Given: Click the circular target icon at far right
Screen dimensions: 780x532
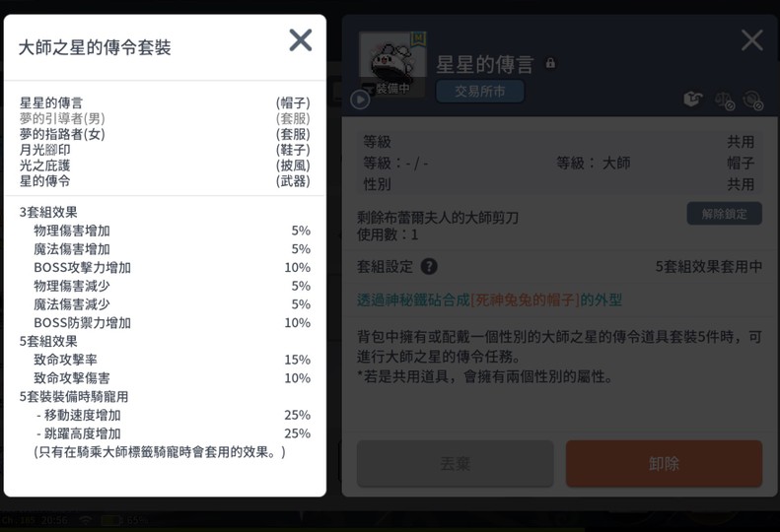Looking at the screenshot, I should coord(753,100).
